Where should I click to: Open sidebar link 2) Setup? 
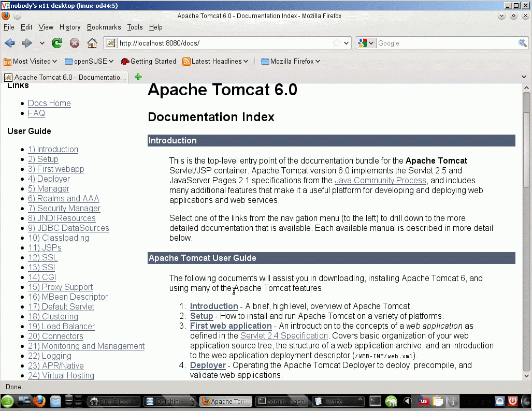point(43,159)
